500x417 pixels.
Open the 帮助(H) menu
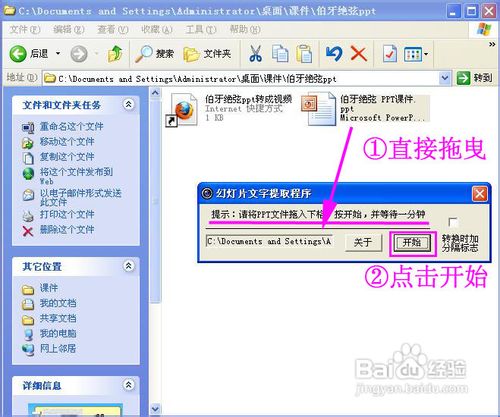click(245, 30)
